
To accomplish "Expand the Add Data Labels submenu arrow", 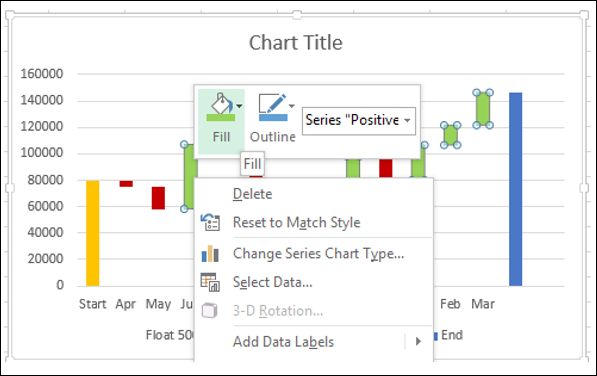I will [x=418, y=341].
